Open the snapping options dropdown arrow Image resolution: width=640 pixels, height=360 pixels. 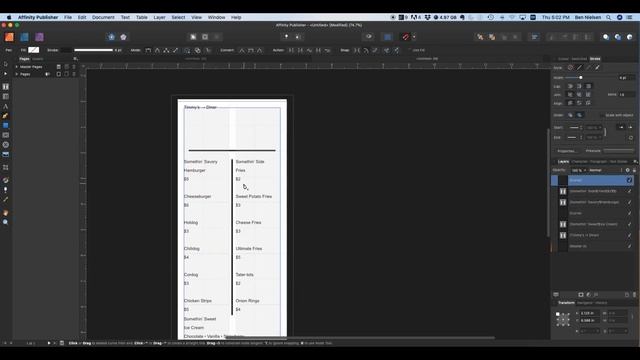coord(414,37)
